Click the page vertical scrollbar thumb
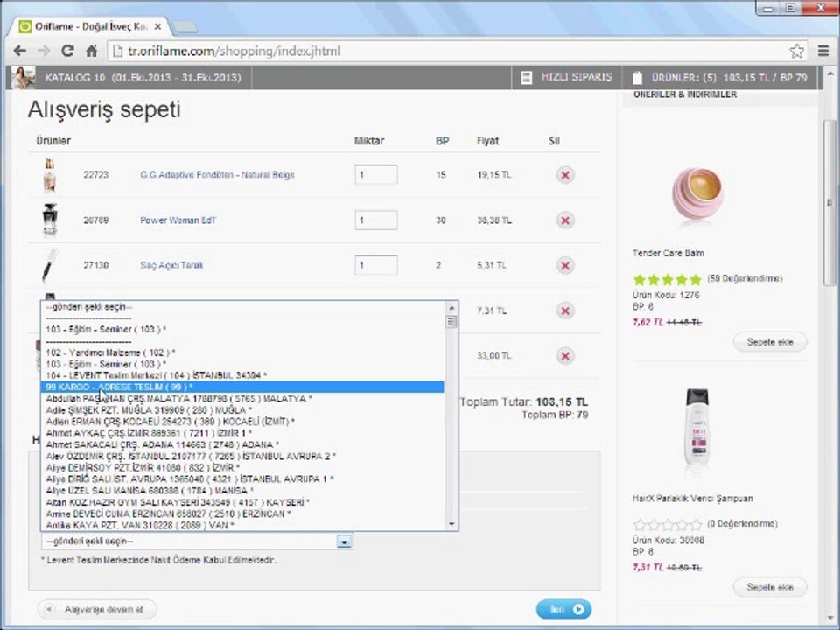Image resolution: width=840 pixels, height=630 pixels. click(x=829, y=202)
